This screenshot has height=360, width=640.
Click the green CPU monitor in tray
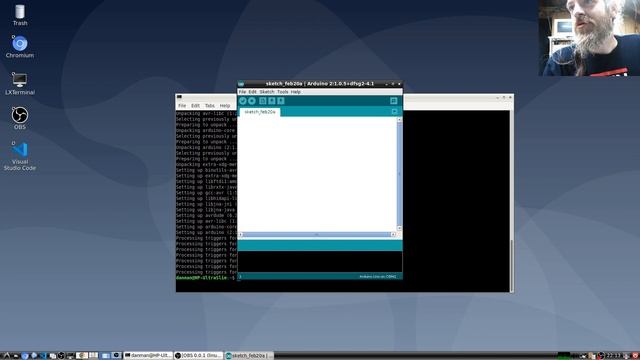[x=564, y=356]
